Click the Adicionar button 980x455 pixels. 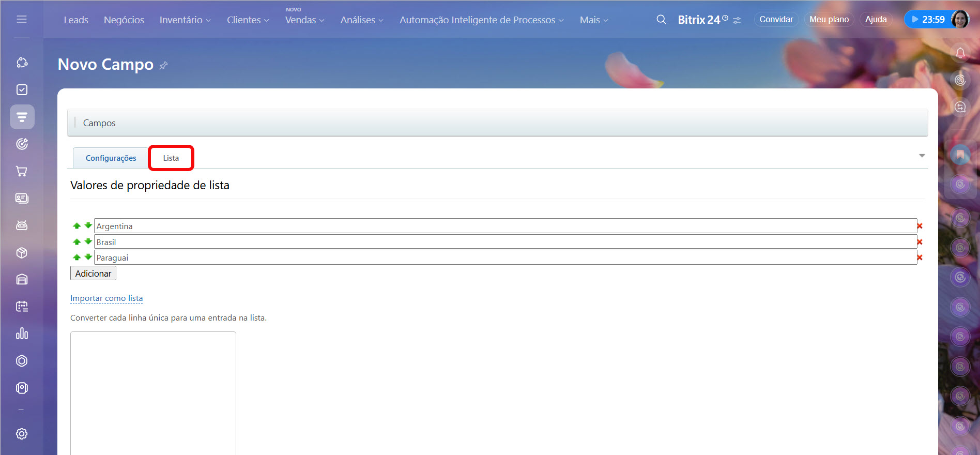pos(93,274)
